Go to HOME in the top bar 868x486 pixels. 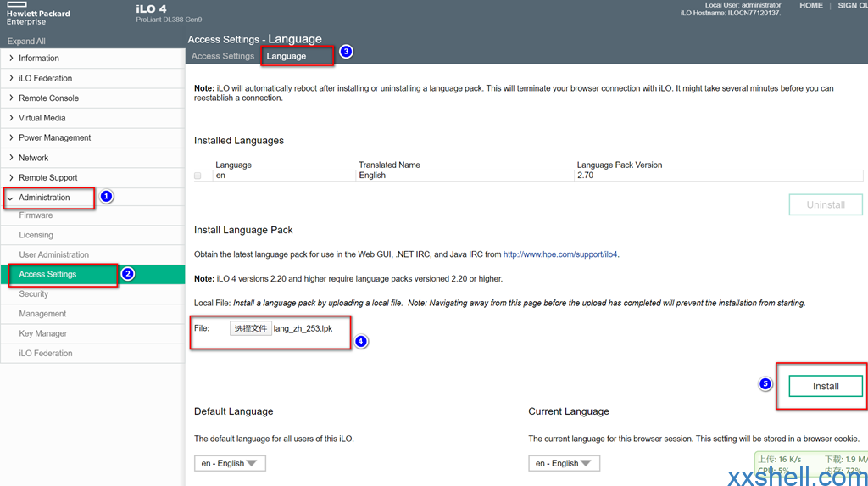[x=811, y=6]
